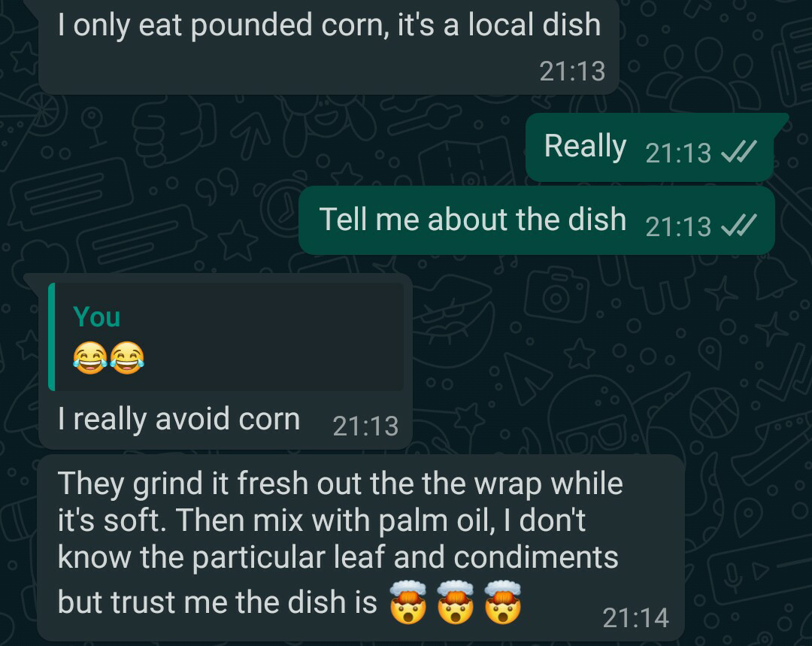Click the green bar of the quoted reply

[x=51, y=337]
